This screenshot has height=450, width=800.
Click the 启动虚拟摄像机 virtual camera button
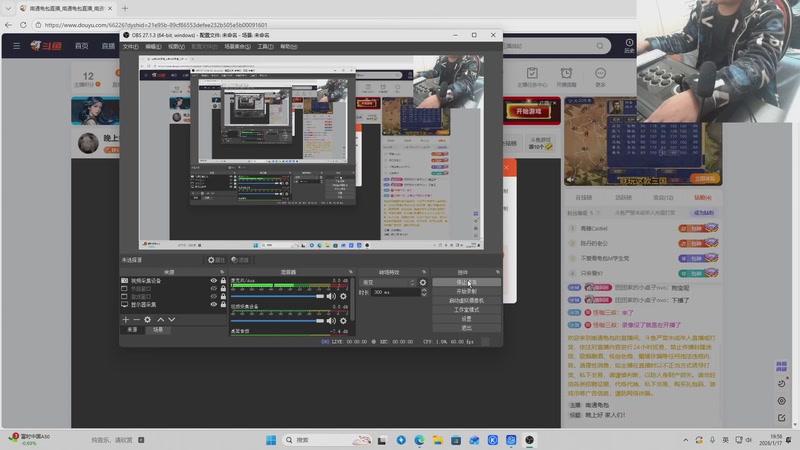tap(466, 301)
